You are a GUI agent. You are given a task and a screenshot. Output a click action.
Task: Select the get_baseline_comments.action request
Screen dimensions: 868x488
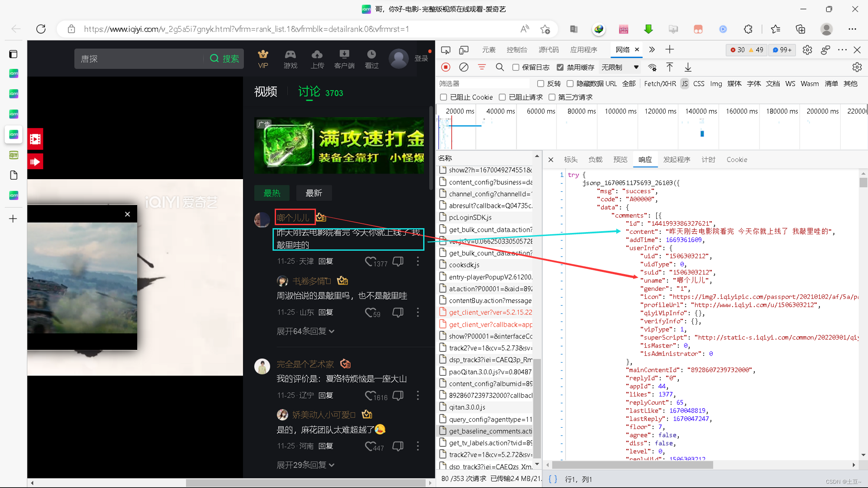coord(490,431)
